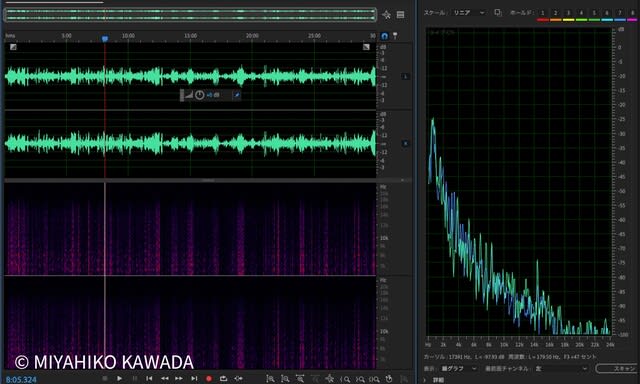The image size is (640, 384).
Task: Click the Rewind transport icon
Action: point(164,378)
